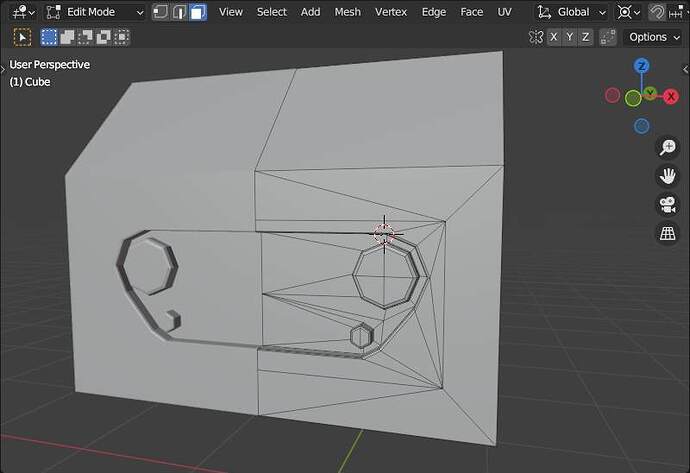Switch to edge select mode
This screenshot has width=690, height=473.
click(x=180, y=12)
